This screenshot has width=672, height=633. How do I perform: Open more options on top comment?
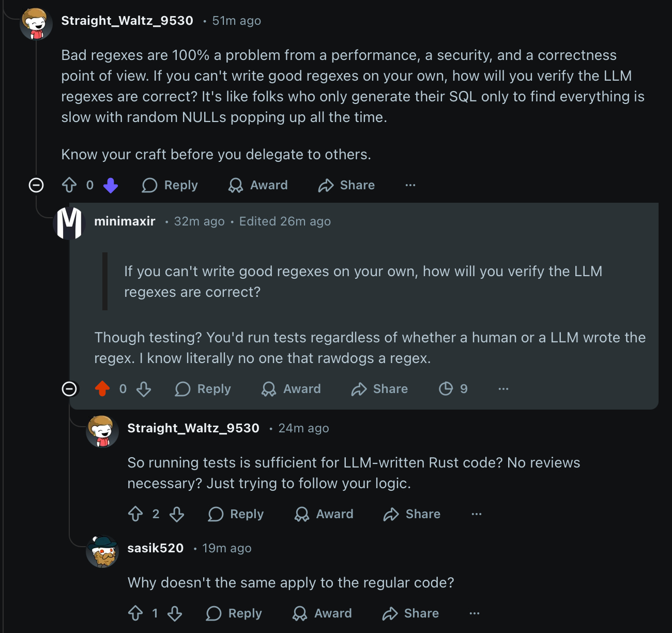(x=410, y=185)
